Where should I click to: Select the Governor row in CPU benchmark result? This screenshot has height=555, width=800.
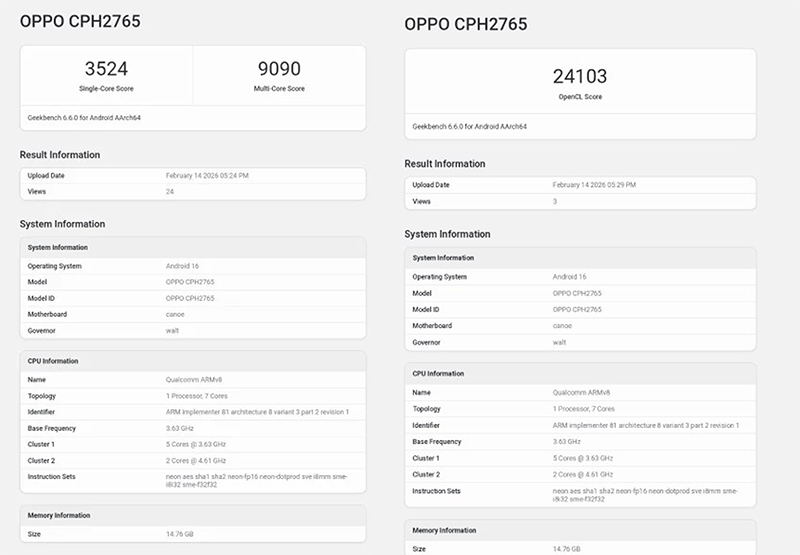192,329
